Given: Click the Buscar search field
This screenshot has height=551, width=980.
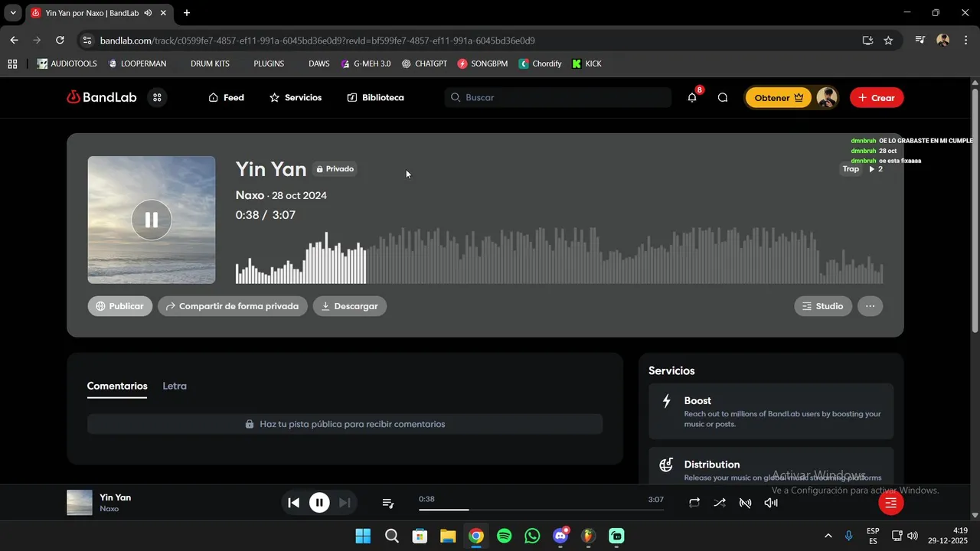Looking at the screenshot, I should (557, 97).
